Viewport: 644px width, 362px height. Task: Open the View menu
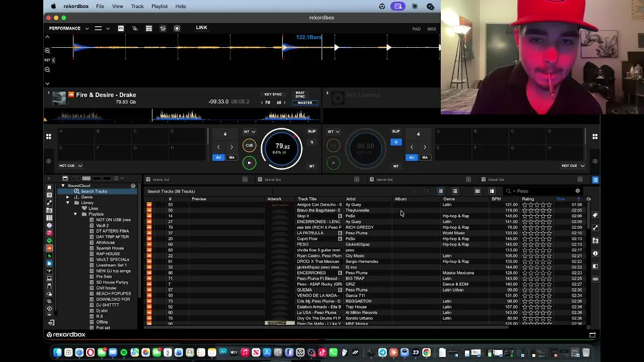[117, 6]
